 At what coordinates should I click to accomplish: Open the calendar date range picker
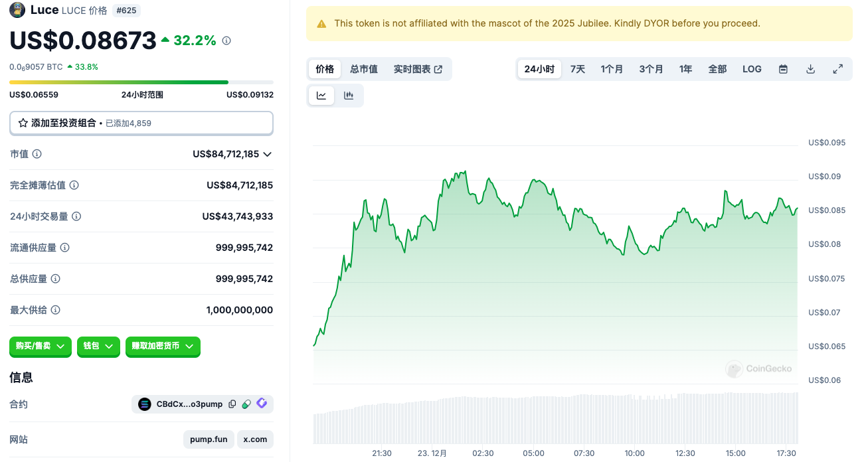783,69
